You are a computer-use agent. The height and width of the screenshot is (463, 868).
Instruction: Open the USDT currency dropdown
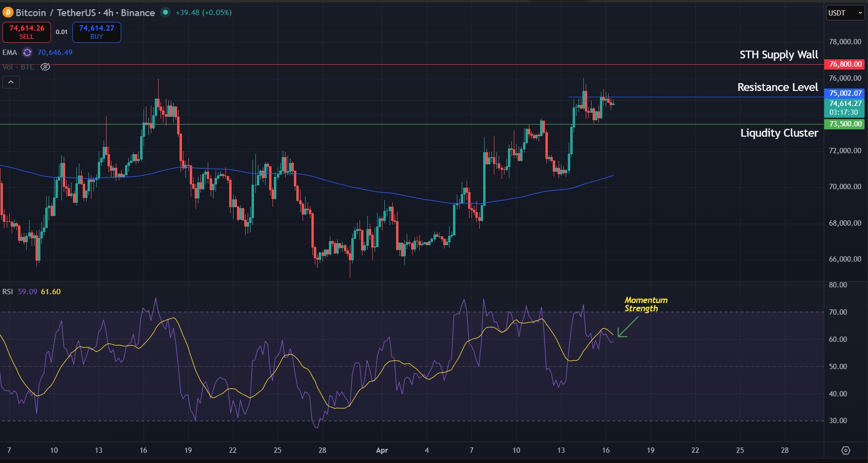[x=845, y=13]
